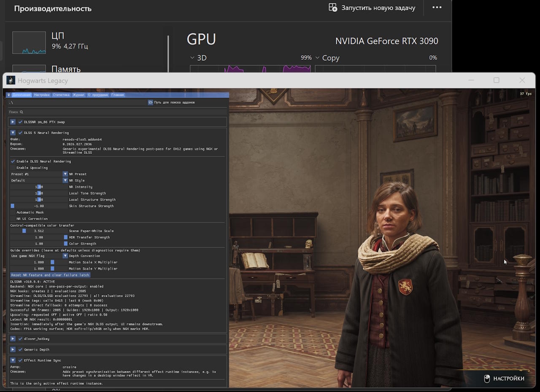The image size is (540, 392).
Task: Click Reset NR feature and clear failure latch
Action: (50, 275)
